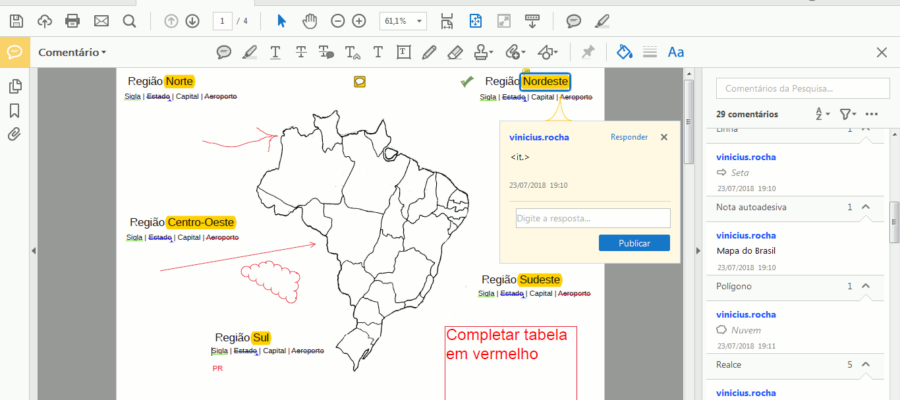Open the stamp tool dropdown
Screen dimensions: 900x400
pos(484,52)
